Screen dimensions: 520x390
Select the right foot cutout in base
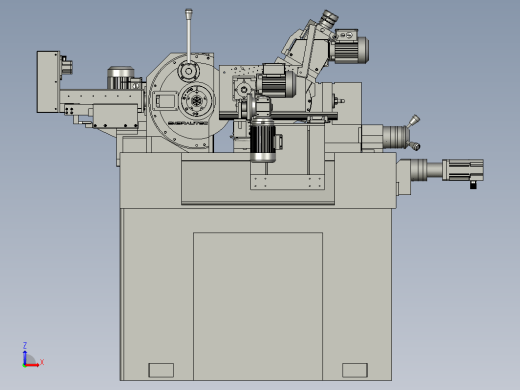click(355, 370)
